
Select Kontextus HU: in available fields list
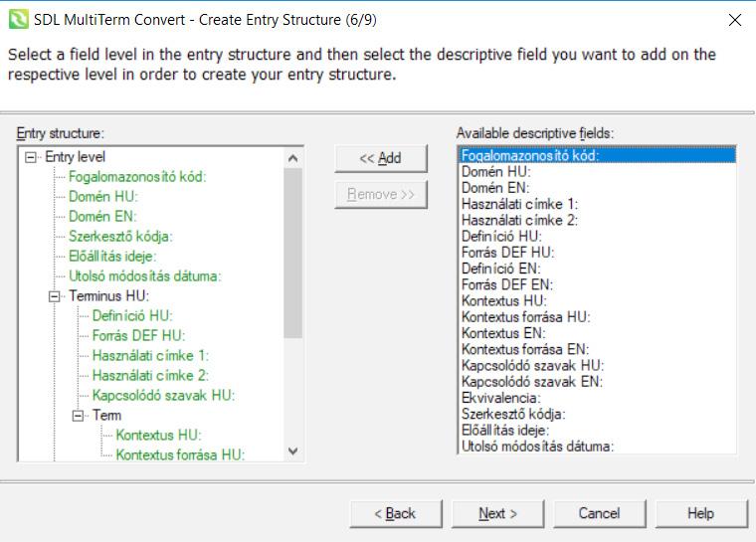[x=597, y=301]
